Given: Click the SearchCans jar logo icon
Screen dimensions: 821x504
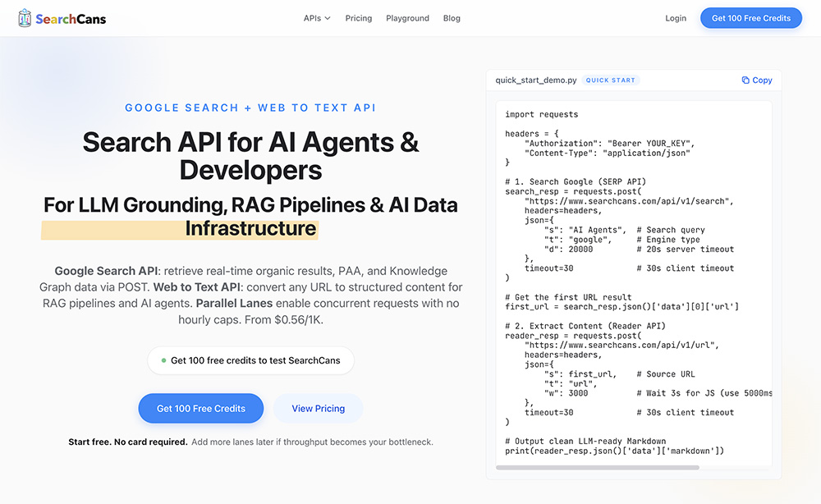Looking at the screenshot, I should coord(25,18).
